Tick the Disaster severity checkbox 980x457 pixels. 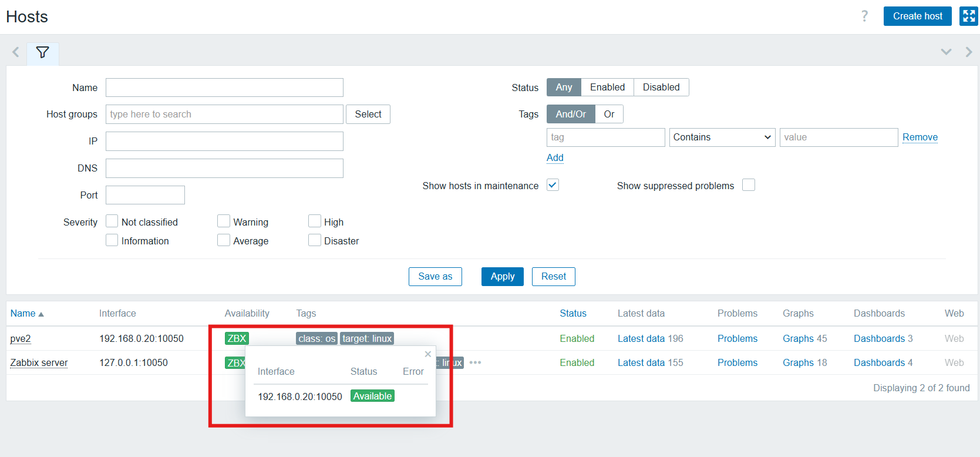(315, 240)
